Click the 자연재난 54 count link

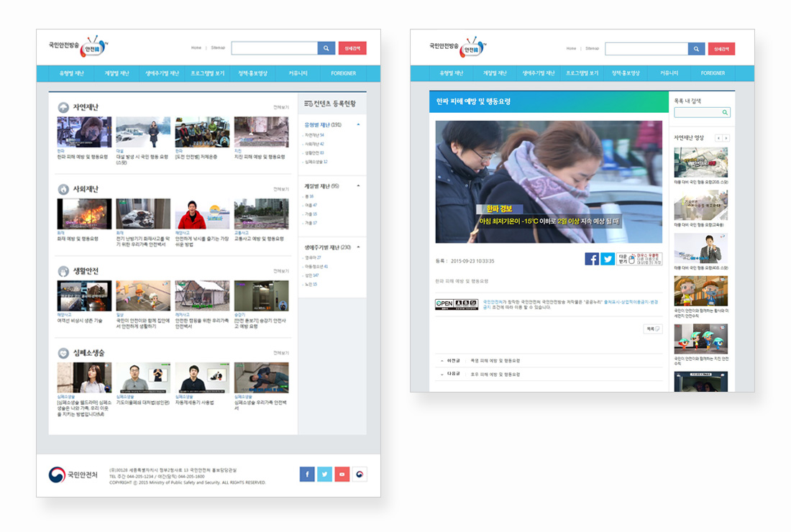point(314,135)
